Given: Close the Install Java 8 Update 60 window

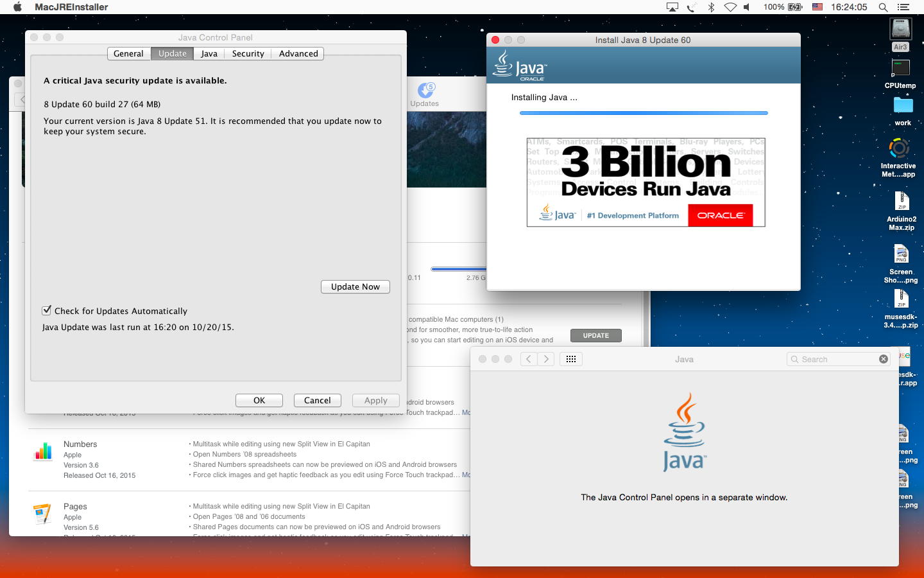Looking at the screenshot, I should point(495,40).
